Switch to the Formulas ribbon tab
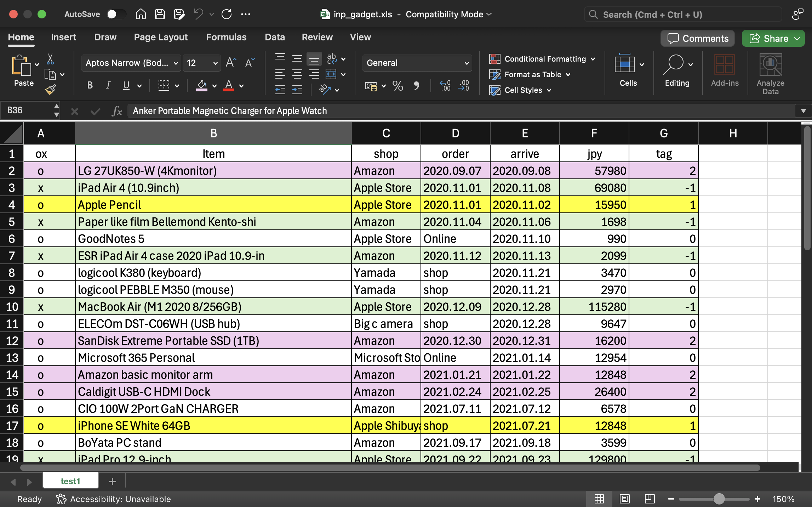This screenshot has width=812, height=507. click(226, 37)
